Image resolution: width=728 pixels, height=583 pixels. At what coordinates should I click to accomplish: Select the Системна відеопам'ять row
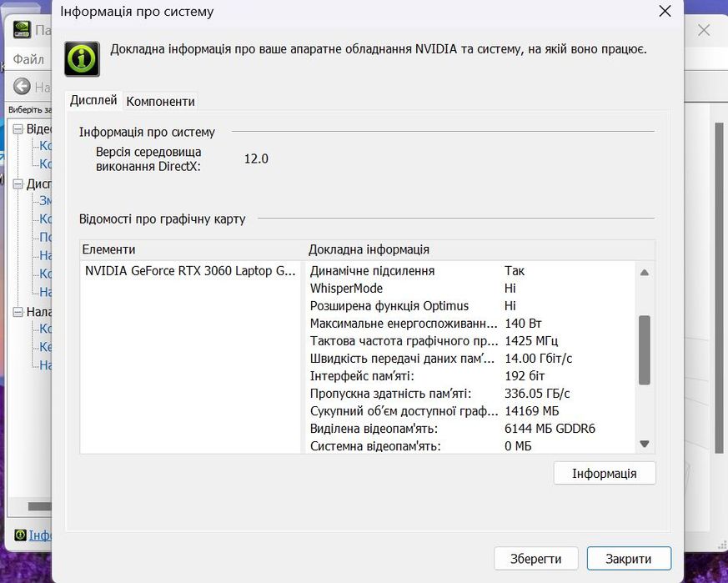coord(471,446)
